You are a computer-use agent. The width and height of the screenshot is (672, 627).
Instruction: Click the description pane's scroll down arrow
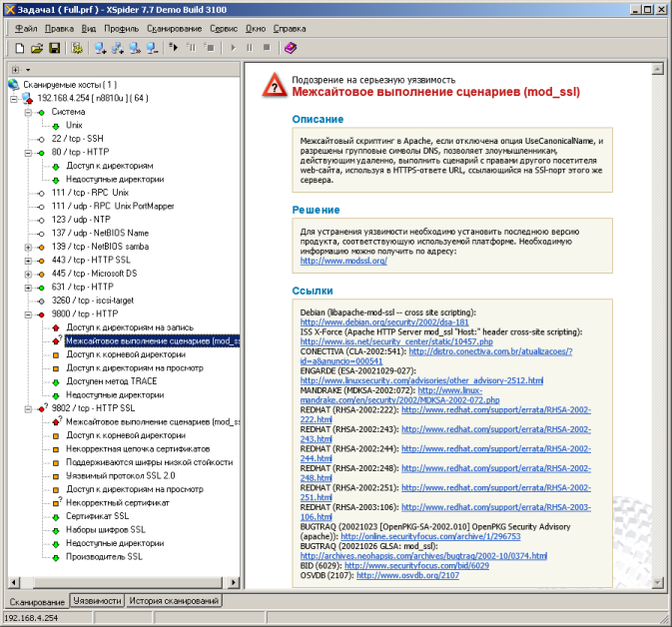click(657, 582)
